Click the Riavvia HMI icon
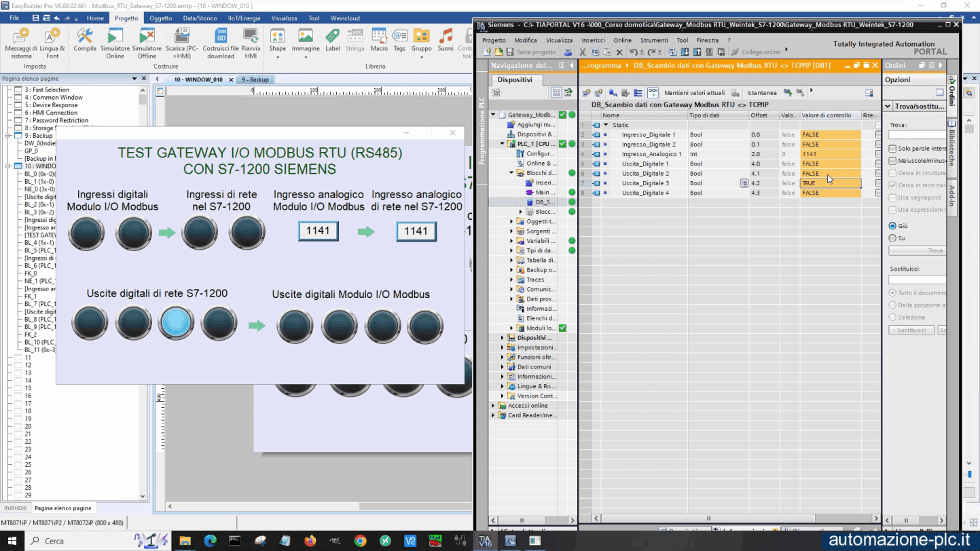980x551 pixels. coord(251,43)
